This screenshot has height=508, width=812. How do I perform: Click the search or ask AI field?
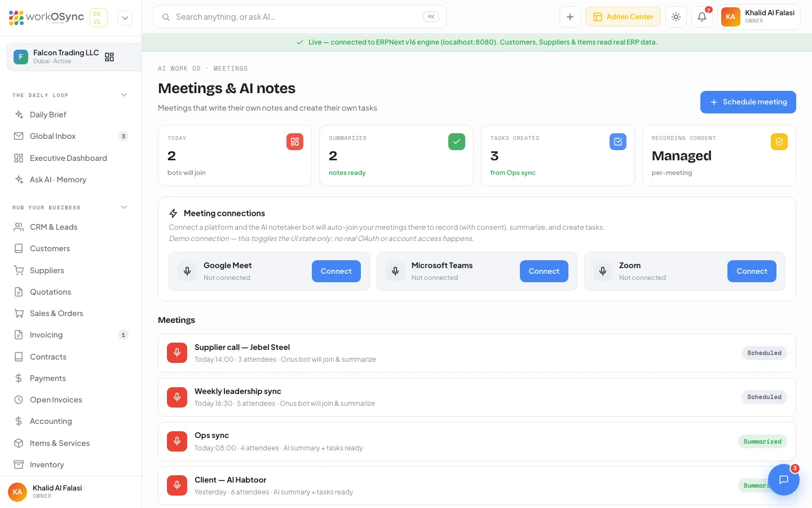pos(300,17)
